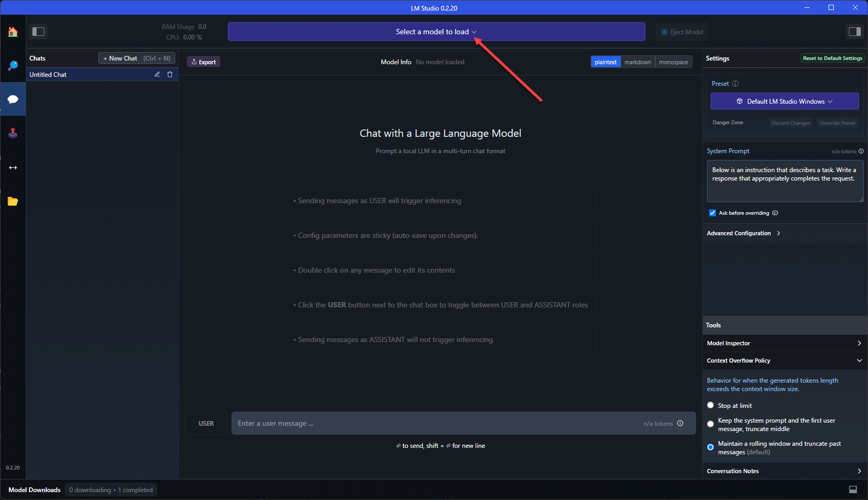868x500 pixels.
Task: Click the '0.2.20' version text in sidebar
Action: pos(13,467)
